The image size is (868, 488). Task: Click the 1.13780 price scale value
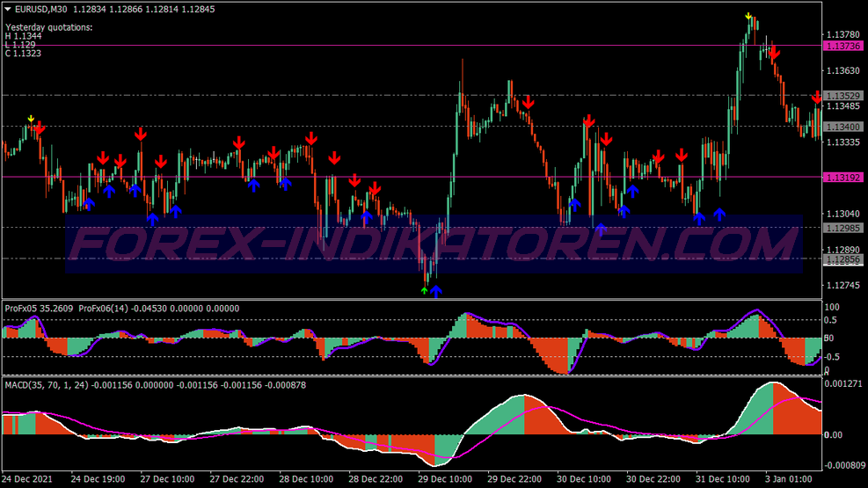[x=843, y=35]
